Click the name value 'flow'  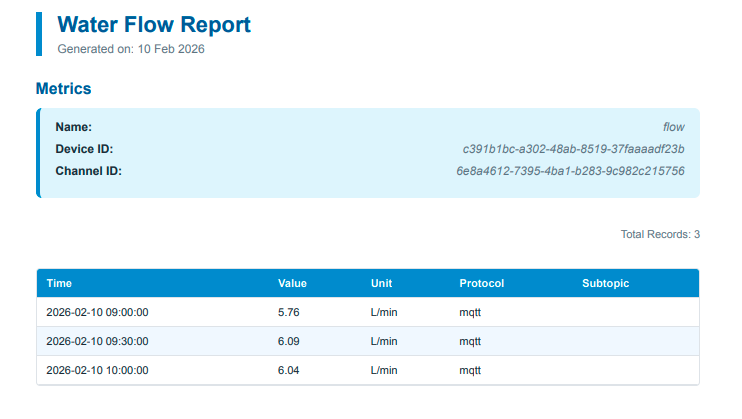673,127
